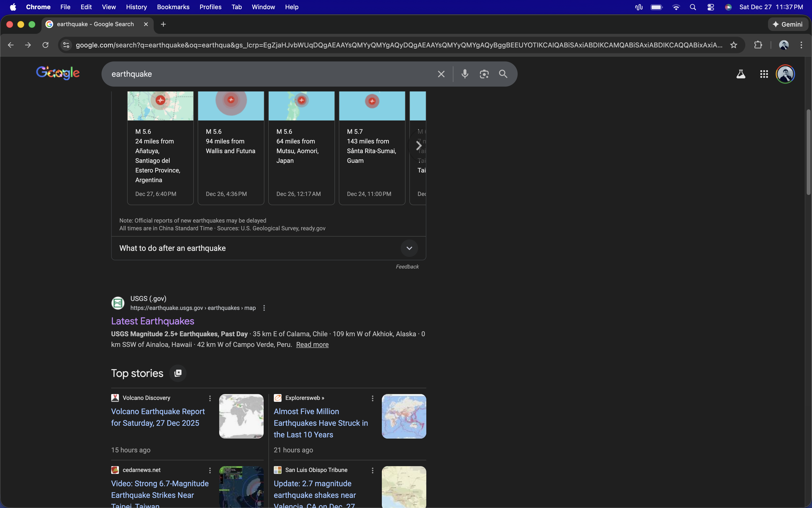The width and height of the screenshot is (812, 508).
Task: Select the Wallis and Futuna earthquake card
Action: click(231, 148)
